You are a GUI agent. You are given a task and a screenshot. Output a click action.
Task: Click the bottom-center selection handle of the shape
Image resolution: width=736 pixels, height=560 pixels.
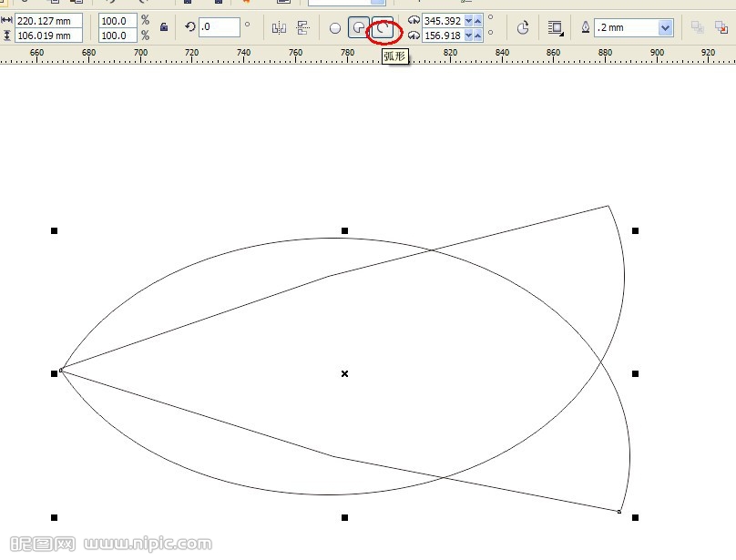344,517
